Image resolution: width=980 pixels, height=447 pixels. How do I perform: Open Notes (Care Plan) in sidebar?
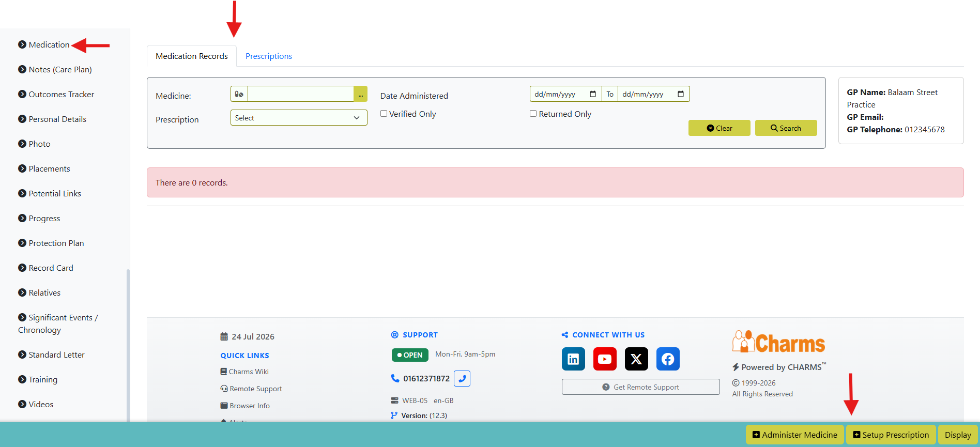click(60, 69)
